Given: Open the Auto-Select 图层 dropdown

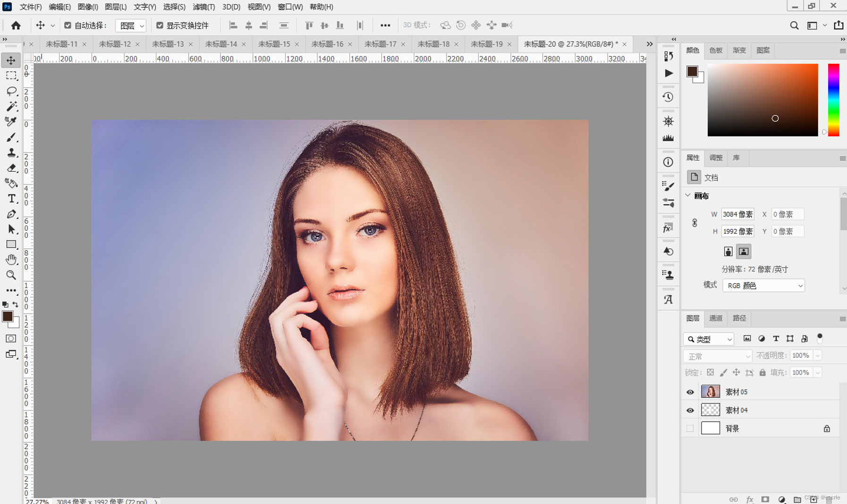Looking at the screenshot, I should (130, 25).
